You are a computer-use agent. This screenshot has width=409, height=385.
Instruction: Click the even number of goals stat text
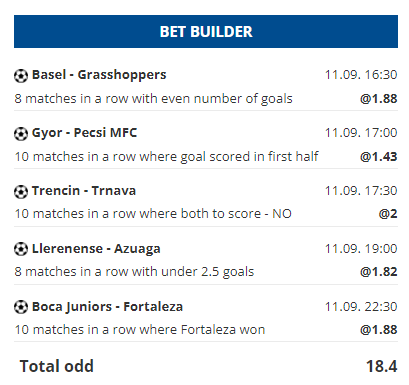[x=153, y=99]
